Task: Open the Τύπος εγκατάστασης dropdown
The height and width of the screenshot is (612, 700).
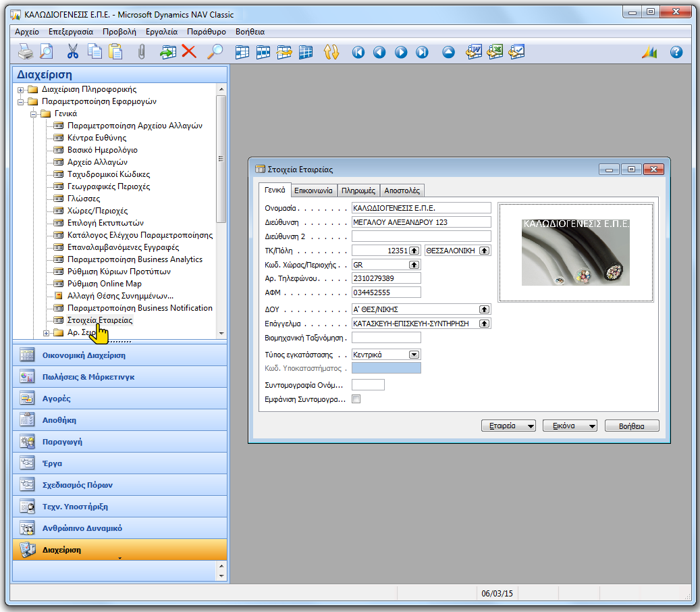Action: pyautogui.click(x=414, y=355)
